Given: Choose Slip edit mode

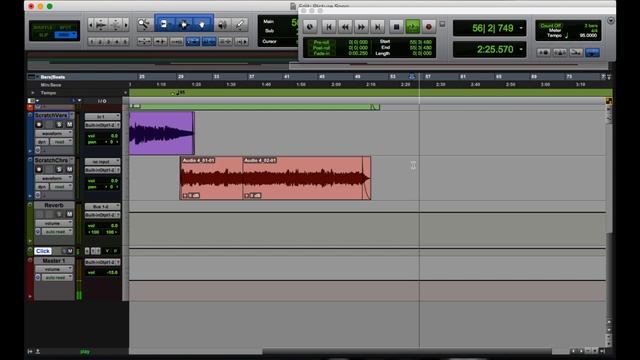Looking at the screenshot, I should 43,35.
